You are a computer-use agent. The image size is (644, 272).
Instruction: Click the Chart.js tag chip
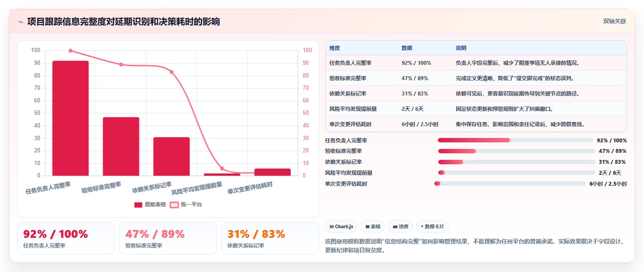pos(341,226)
